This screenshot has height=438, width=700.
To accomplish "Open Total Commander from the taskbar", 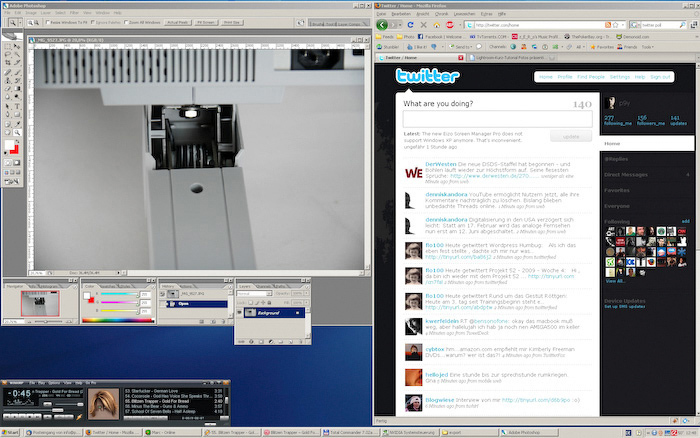I will click(350, 432).
